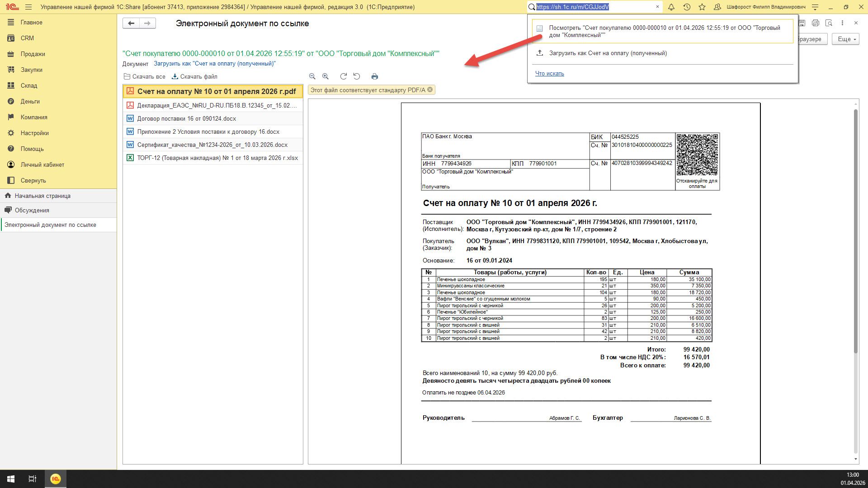The height and width of the screenshot is (488, 868).
Task: Zoom in on the PDF preview
Action: (325, 76)
